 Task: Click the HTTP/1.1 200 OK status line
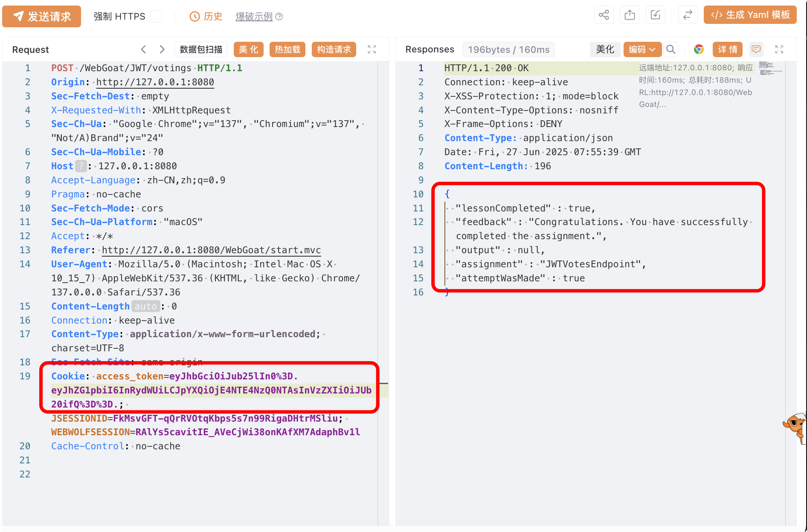(486, 68)
